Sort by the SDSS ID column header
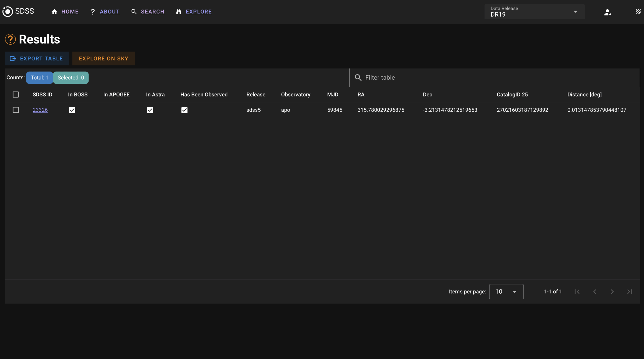Screen dimensions: 644x359 (42, 95)
